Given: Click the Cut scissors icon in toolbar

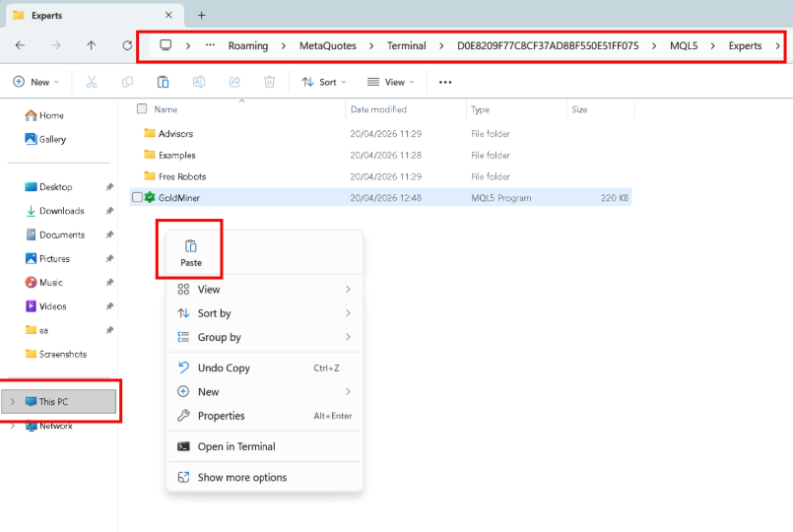Looking at the screenshot, I should point(92,82).
